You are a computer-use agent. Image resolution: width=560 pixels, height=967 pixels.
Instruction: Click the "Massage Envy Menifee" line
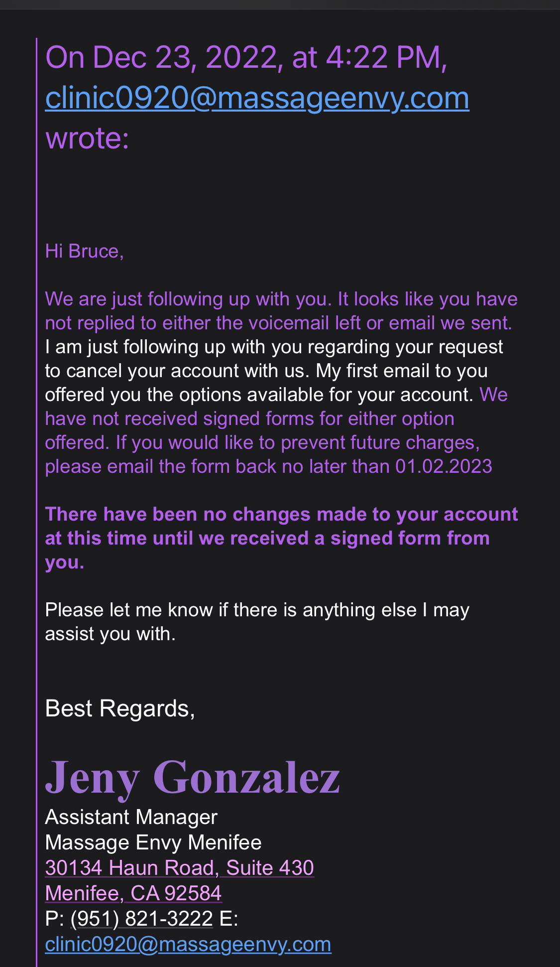tap(153, 842)
